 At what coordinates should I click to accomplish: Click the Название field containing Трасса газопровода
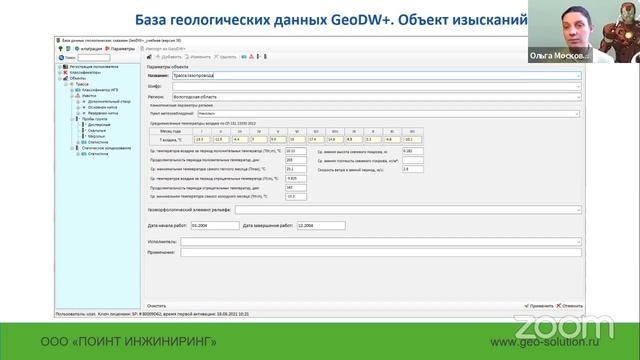point(376,76)
